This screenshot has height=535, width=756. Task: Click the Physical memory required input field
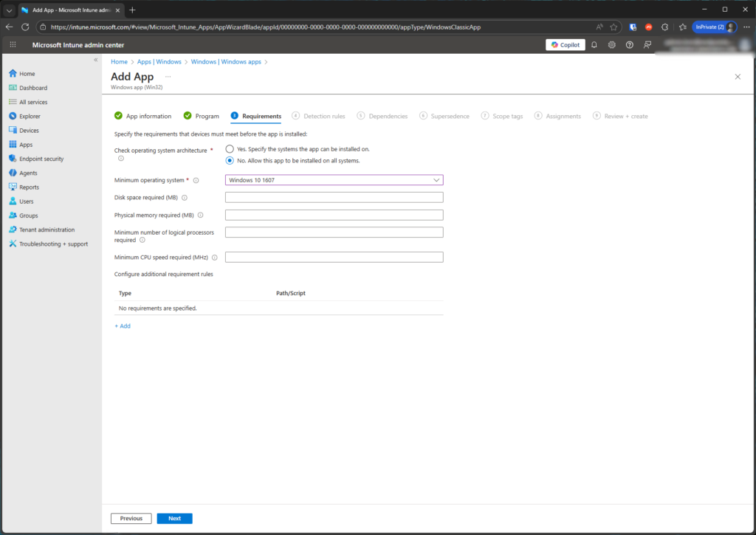334,215
